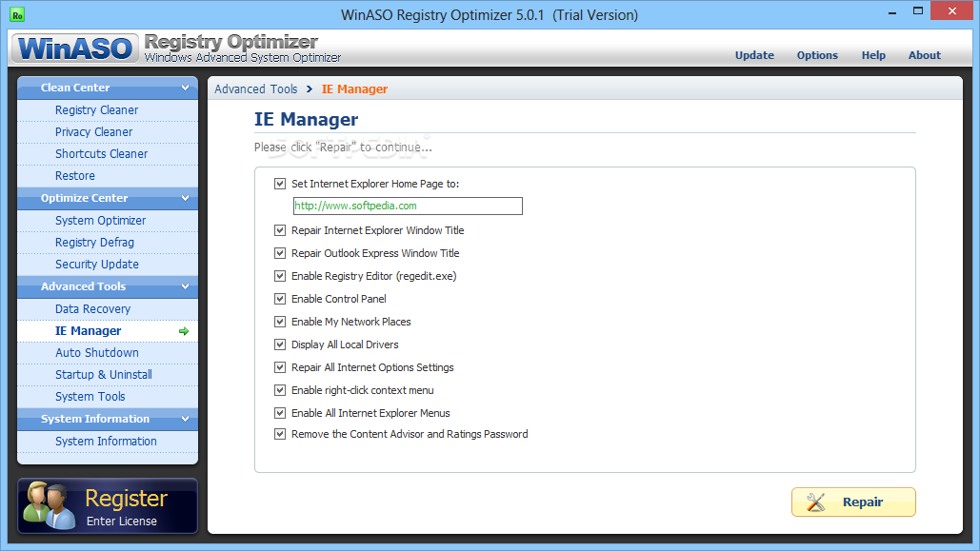
Task: Click the tools icon on the Repair button
Action: pos(815,502)
